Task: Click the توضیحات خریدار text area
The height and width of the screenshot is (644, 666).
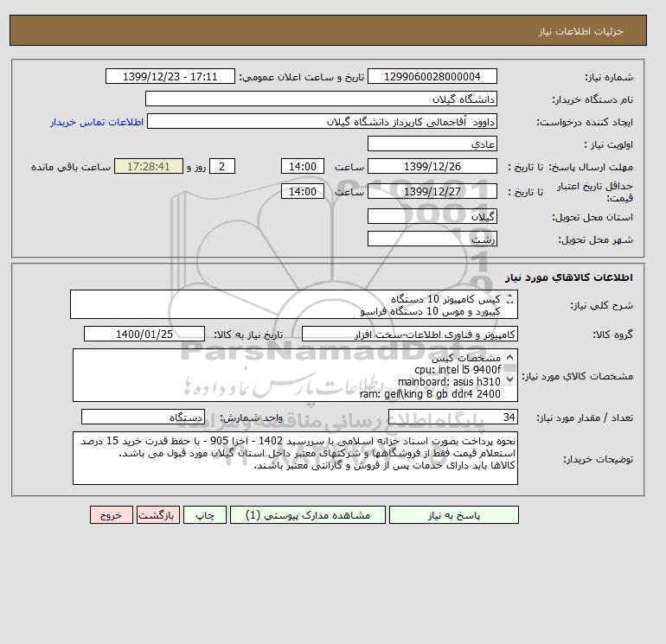Action: click(295, 458)
